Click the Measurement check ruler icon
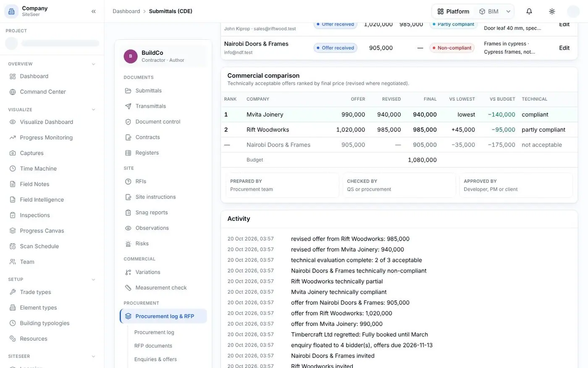Image resolution: width=588 pixels, height=368 pixels. (x=128, y=288)
